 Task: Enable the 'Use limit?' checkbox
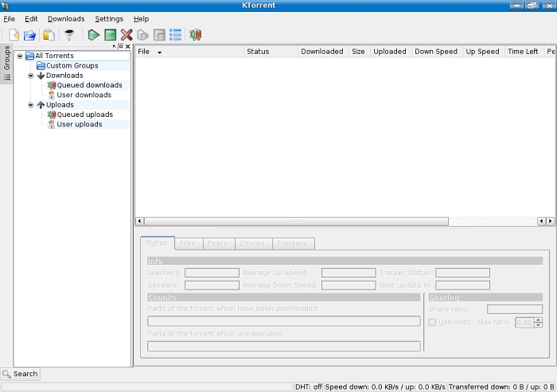[x=432, y=322]
